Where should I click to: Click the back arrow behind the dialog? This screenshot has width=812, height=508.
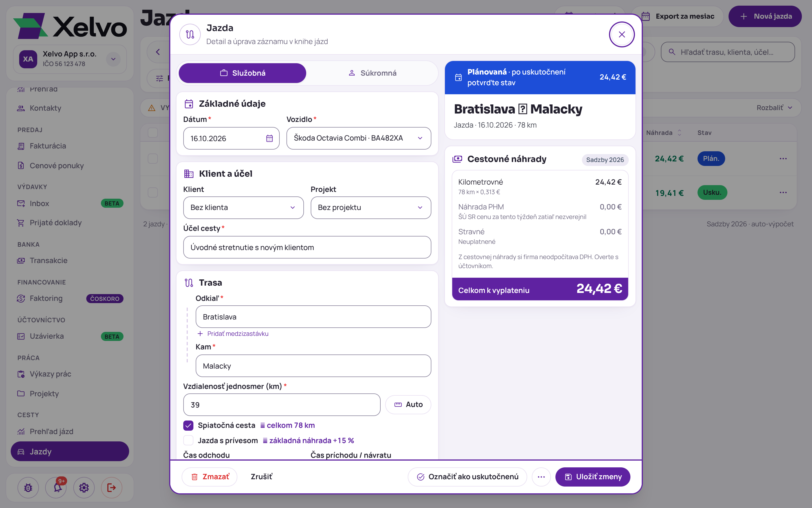click(x=158, y=52)
